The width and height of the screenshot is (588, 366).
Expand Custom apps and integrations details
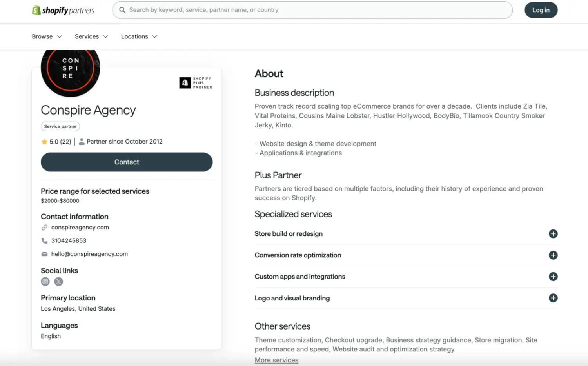553,277
